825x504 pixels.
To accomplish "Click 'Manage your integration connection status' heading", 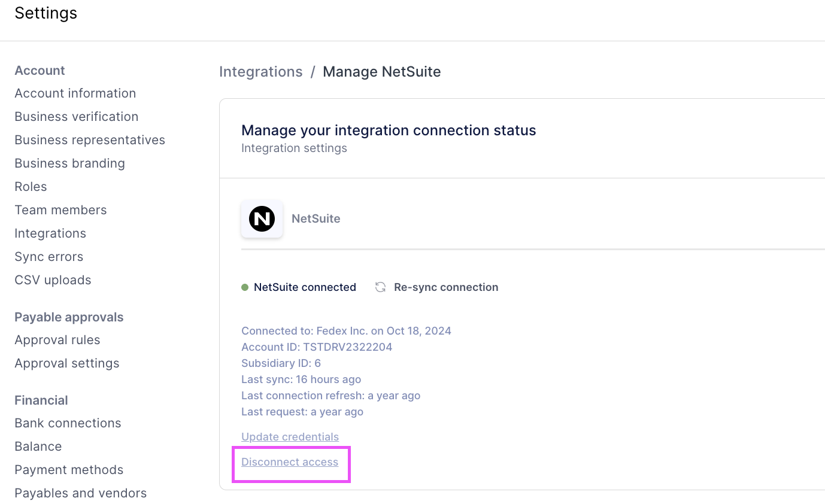I will [x=389, y=130].
